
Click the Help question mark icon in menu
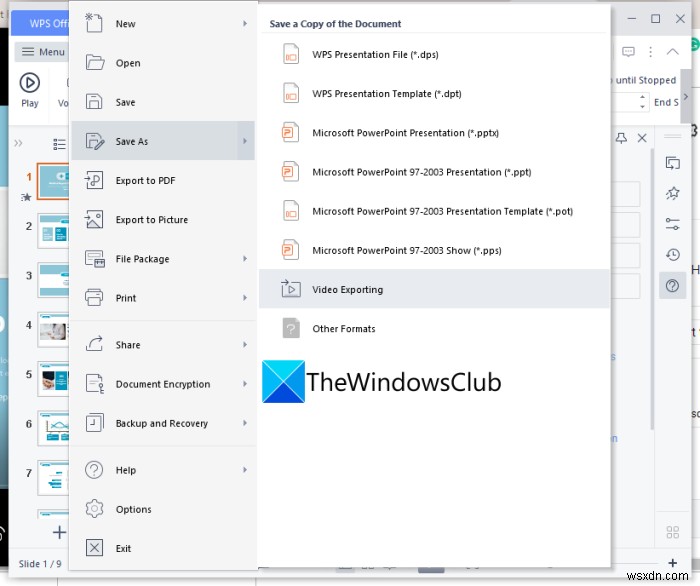[94, 470]
